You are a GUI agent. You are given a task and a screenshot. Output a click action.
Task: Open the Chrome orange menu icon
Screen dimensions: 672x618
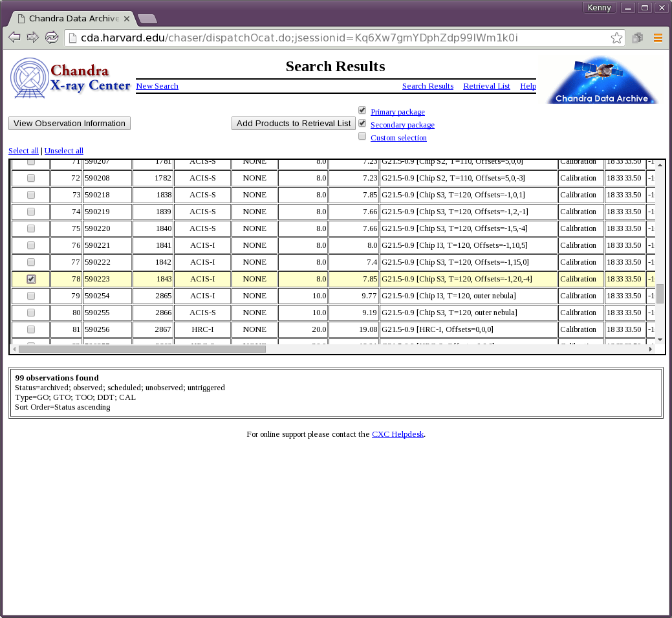coord(658,38)
